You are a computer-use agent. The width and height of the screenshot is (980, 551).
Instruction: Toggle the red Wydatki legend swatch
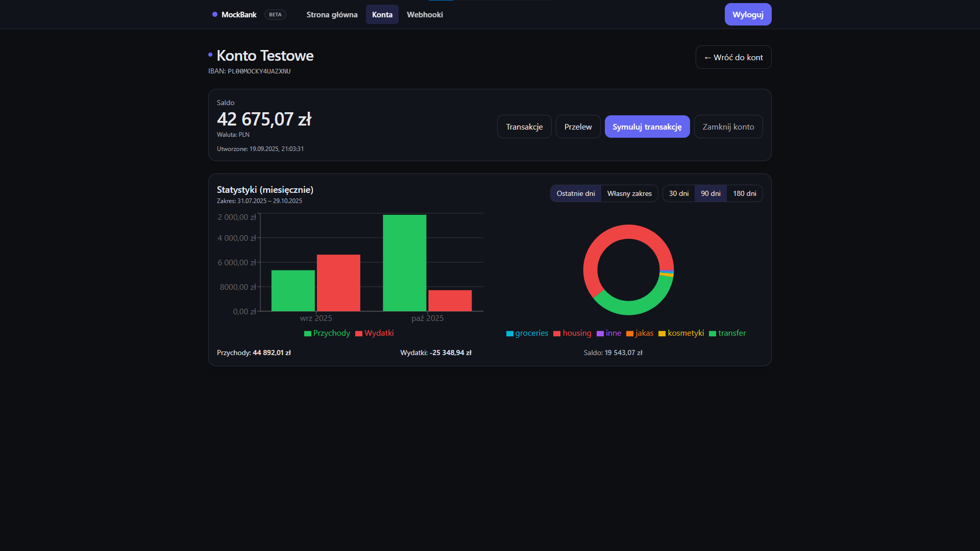359,334
